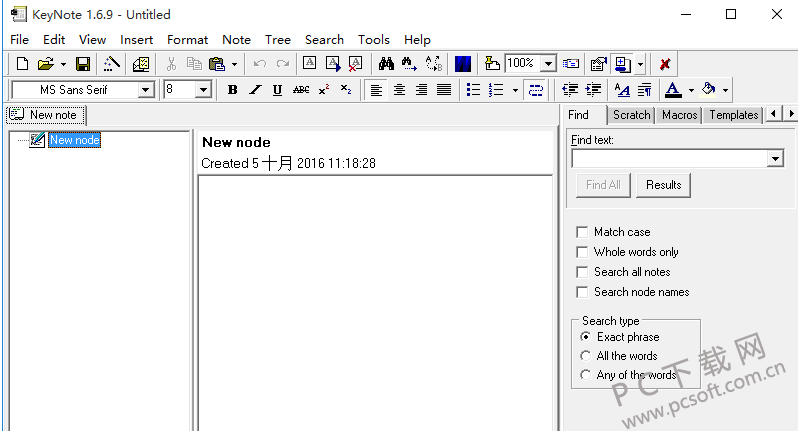Viewport: 798px width, 431px height.
Task: Click the add new note icon after 'A' icons
Action: click(333, 64)
